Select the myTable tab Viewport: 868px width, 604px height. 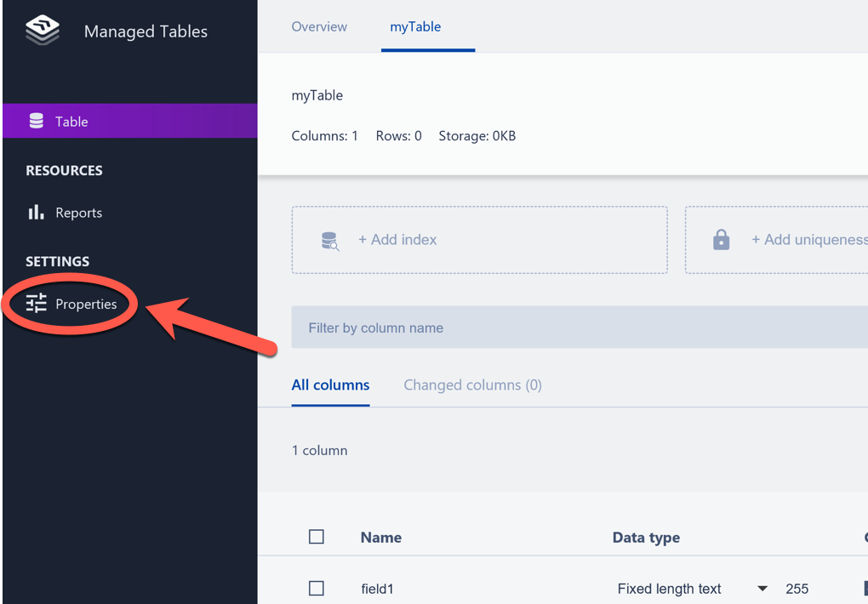coord(415,26)
